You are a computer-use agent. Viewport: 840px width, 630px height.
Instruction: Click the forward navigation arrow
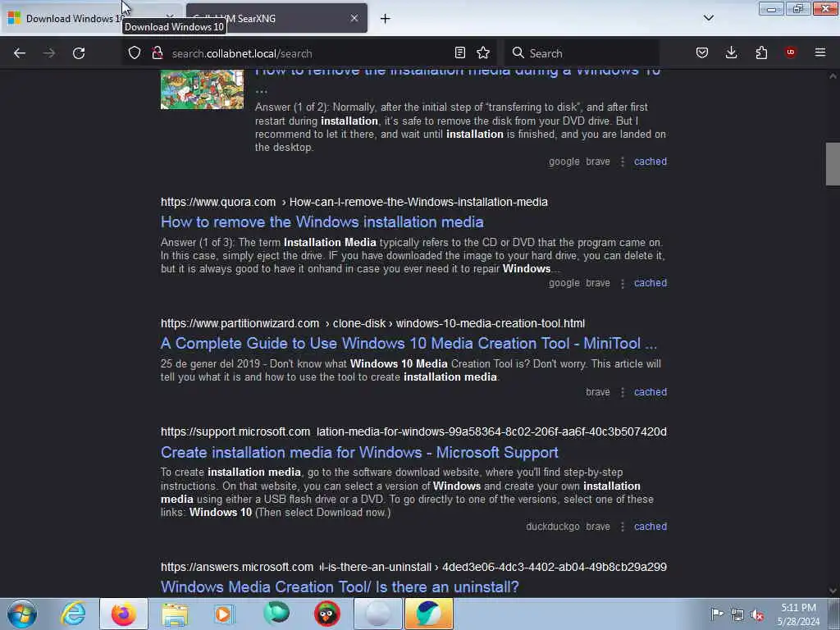coord(48,53)
